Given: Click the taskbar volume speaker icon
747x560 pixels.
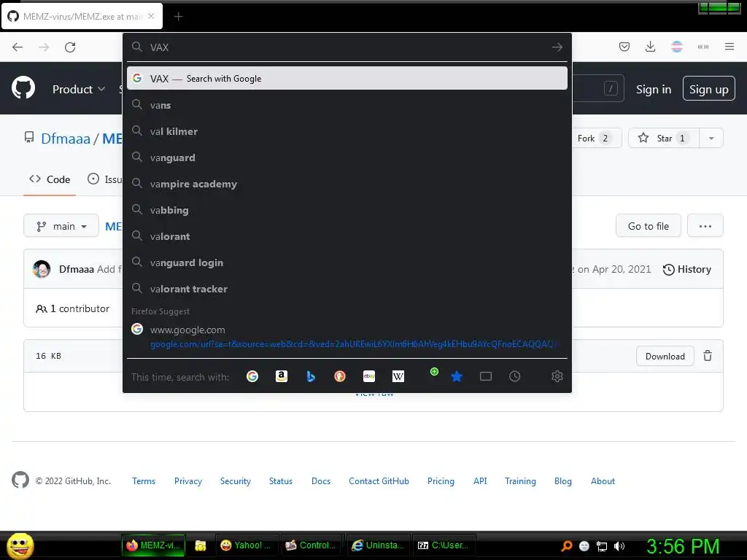Looking at the screenshot, I should coord(619,546).
